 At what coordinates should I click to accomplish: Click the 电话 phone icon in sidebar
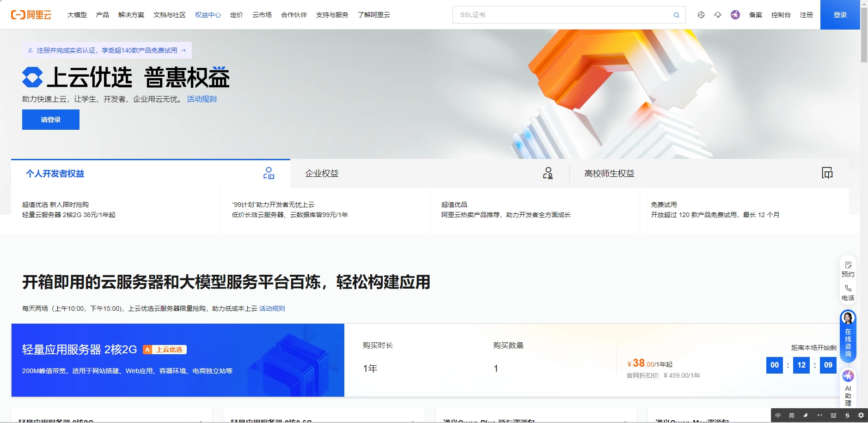tap(848, 288)
